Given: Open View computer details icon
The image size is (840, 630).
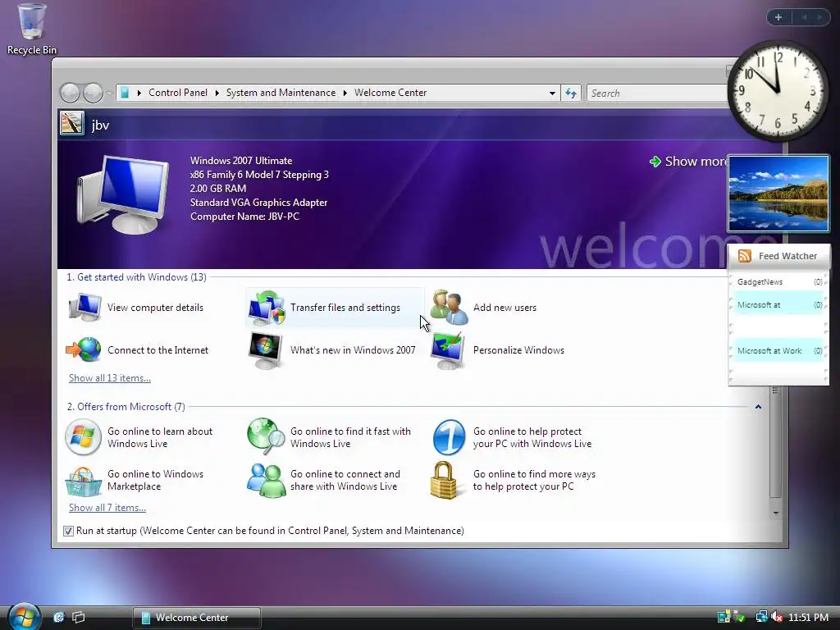Looking at the screenshot, I should pyautogui.click(x=84, y=308).
